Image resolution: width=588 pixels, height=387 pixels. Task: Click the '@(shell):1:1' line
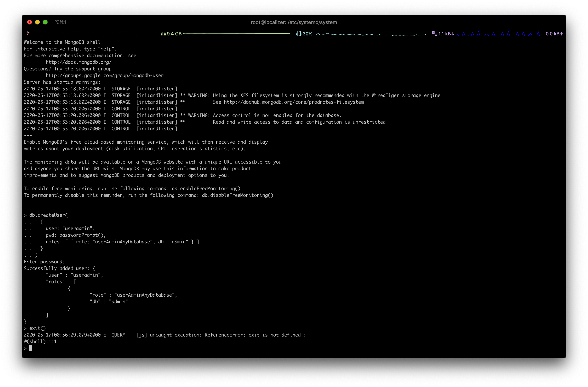40,342
